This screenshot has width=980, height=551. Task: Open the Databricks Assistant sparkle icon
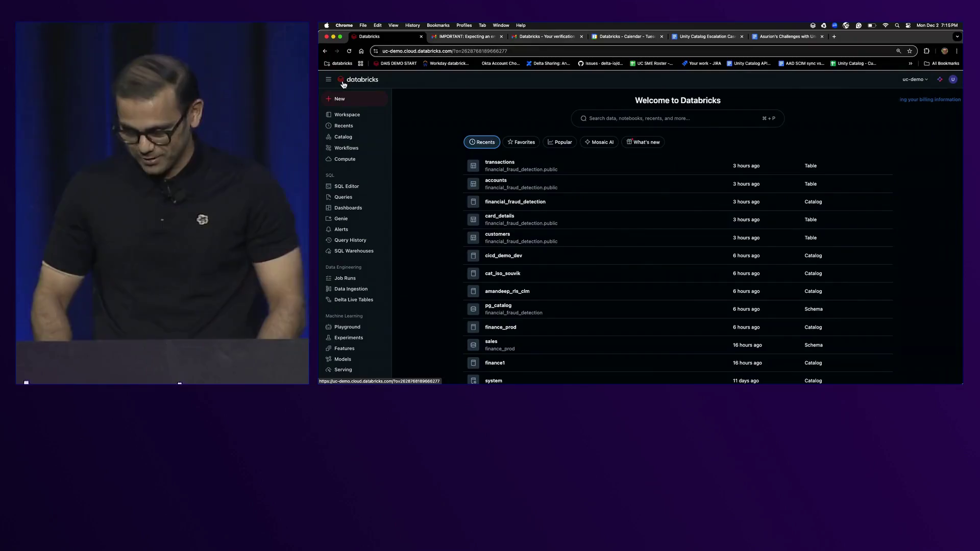click(x=940, y=80)
